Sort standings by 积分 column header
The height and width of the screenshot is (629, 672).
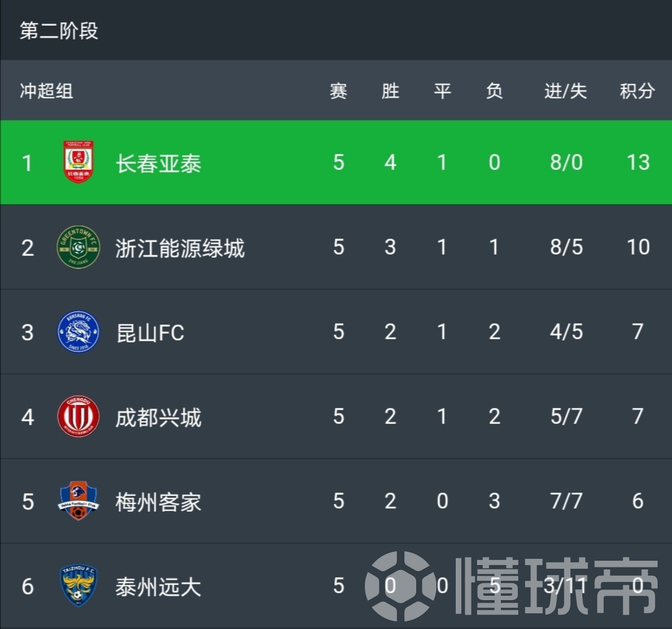[x=638, y=91]
